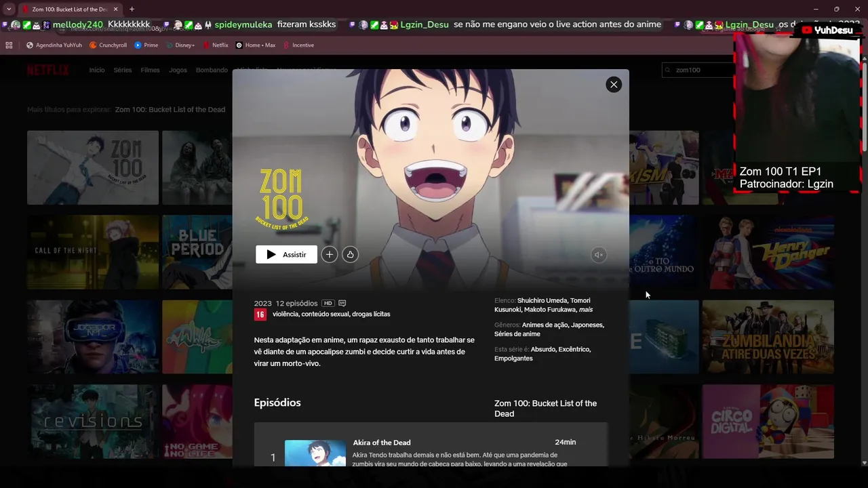
Task: Open Jogos in Netflix navigation
Action: tap(178, 70)
